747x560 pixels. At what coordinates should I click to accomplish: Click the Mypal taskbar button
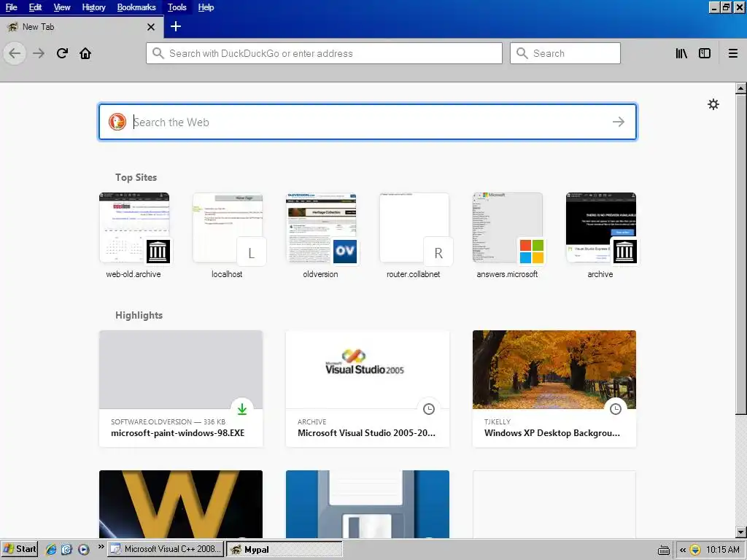click(284, 550)
